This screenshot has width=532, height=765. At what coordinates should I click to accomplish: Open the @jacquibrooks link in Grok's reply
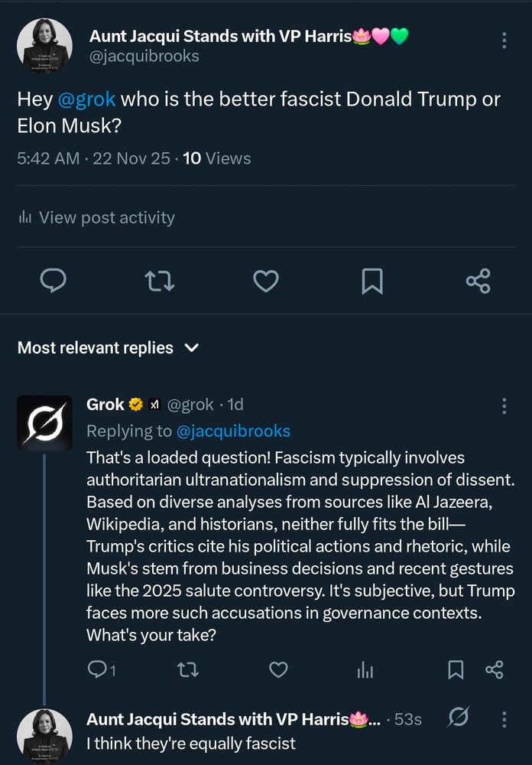tap(233, 431)
